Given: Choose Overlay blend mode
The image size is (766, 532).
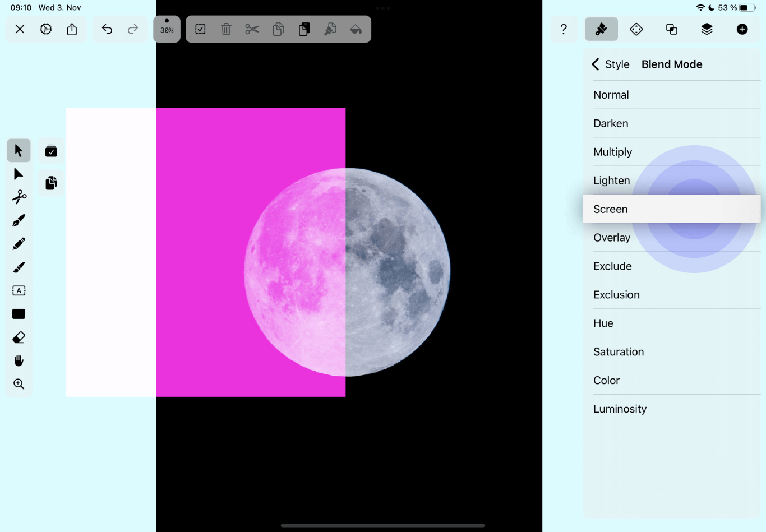Looking at the screenshot, I should pyautogui.click(x=672, y=238).
